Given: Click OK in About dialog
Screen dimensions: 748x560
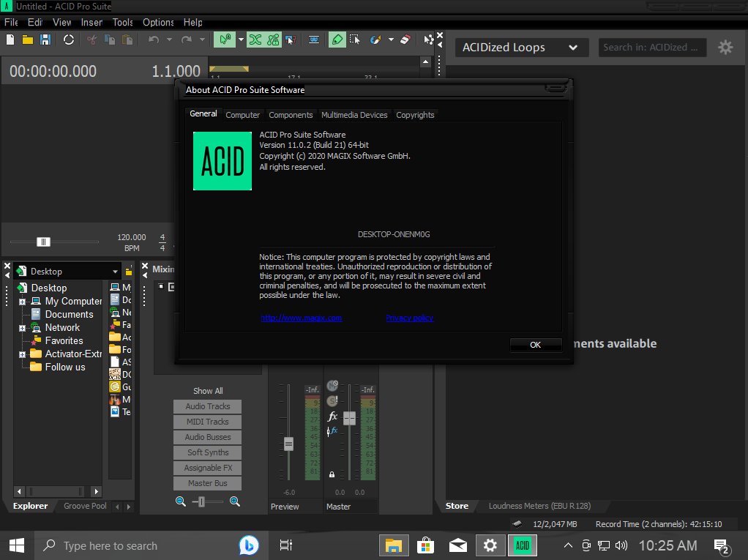Looking at the screenshot, I should coord(535,345).
